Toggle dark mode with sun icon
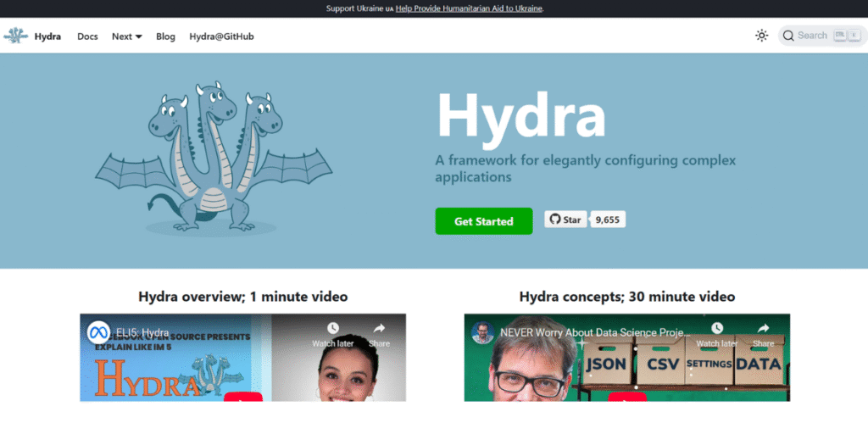 [x=761, y=36]
